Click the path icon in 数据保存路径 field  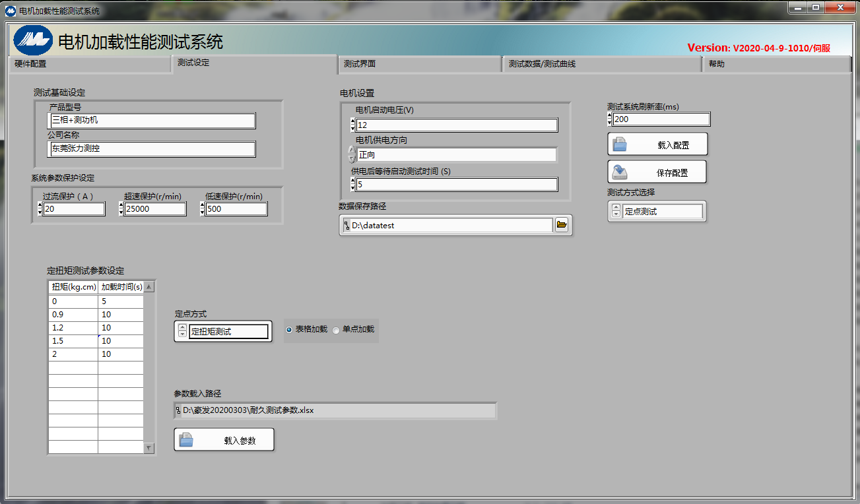(x=347, y=226)
